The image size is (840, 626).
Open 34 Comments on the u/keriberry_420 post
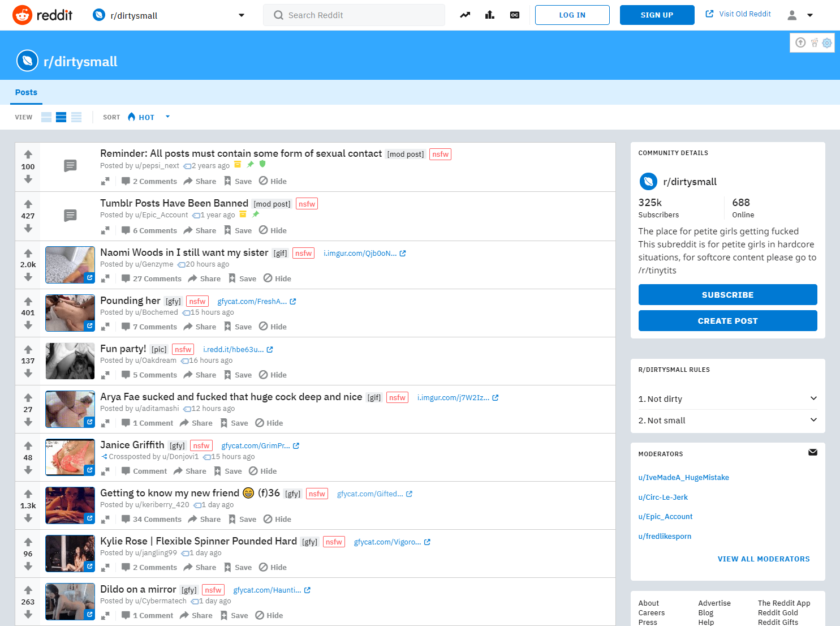coord(152,519)
